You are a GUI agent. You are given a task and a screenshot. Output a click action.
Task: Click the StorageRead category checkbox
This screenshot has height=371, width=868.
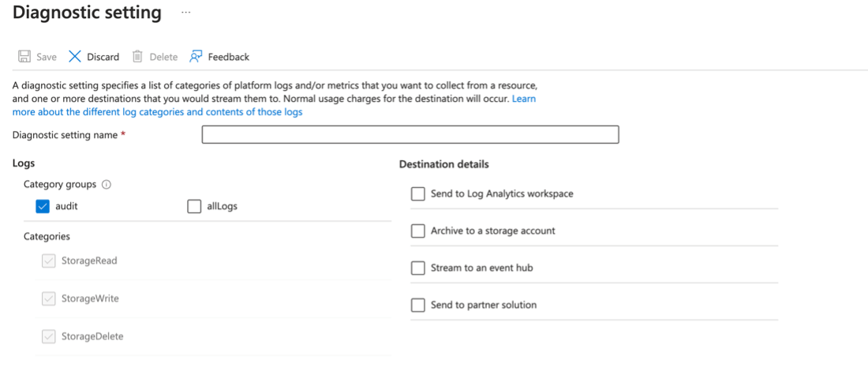(49, 261)
